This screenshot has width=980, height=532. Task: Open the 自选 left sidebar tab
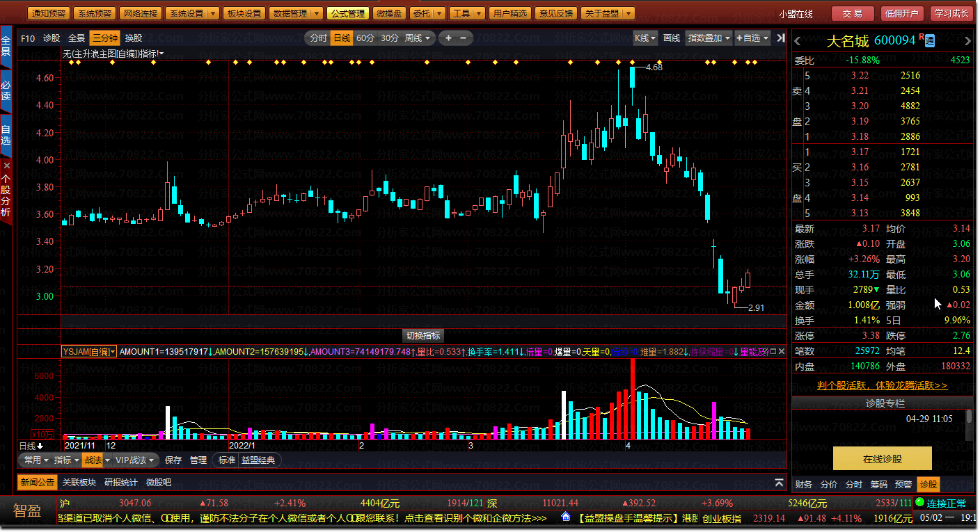[6, 135]
